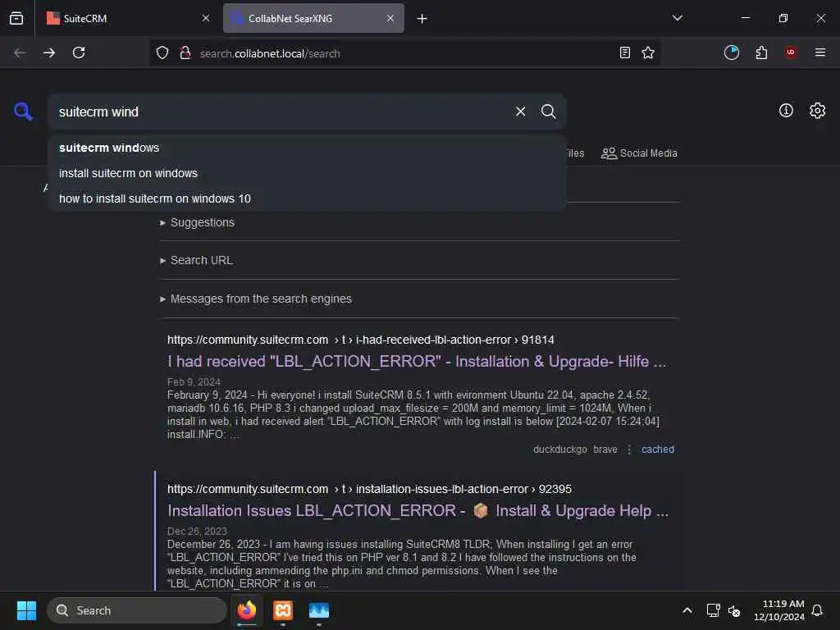This screenshot has height=630, width=840.
Task: Toggle reader view icon in address bar
Action: (x=624, y=52)
